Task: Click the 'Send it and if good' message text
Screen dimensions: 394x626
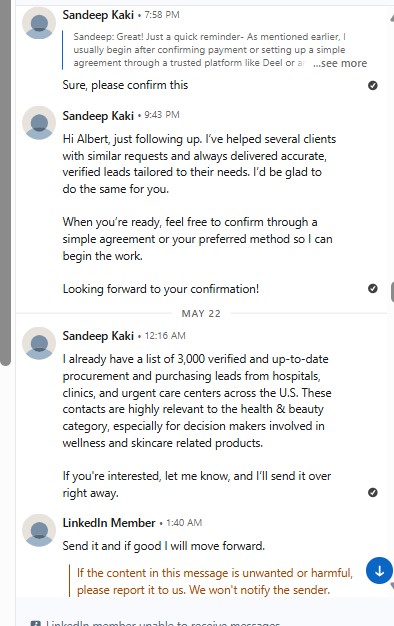Action: click(164, 546)
